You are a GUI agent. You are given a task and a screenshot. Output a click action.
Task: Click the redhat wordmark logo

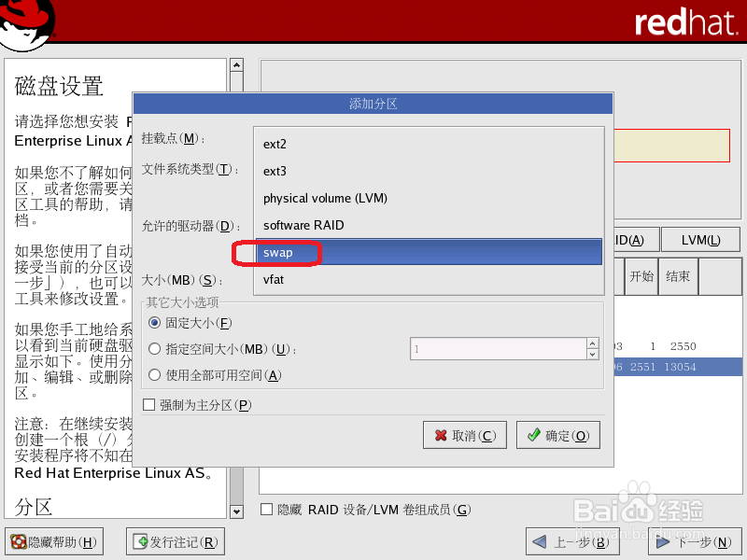pos(686,22)
